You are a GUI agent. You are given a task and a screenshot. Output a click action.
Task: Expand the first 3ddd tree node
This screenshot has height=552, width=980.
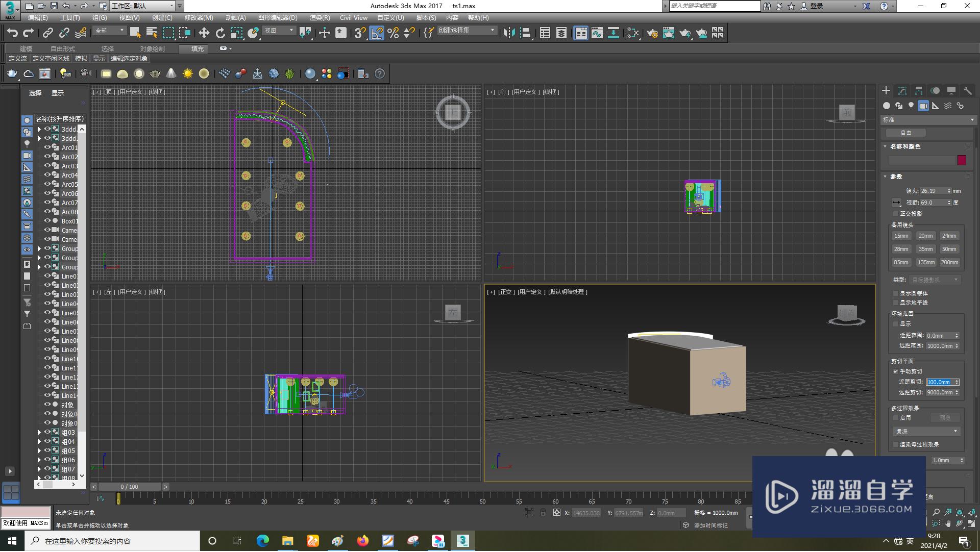[39, 130]
